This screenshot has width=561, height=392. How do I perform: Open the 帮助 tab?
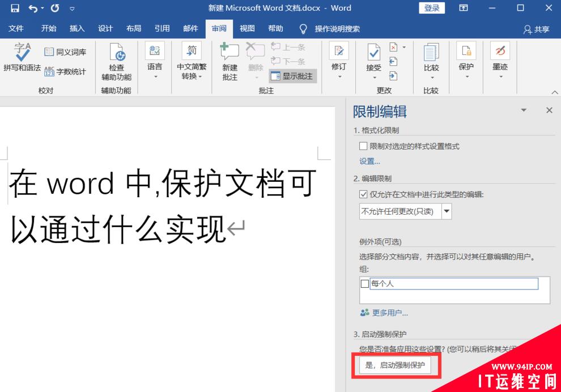point(275,29)
